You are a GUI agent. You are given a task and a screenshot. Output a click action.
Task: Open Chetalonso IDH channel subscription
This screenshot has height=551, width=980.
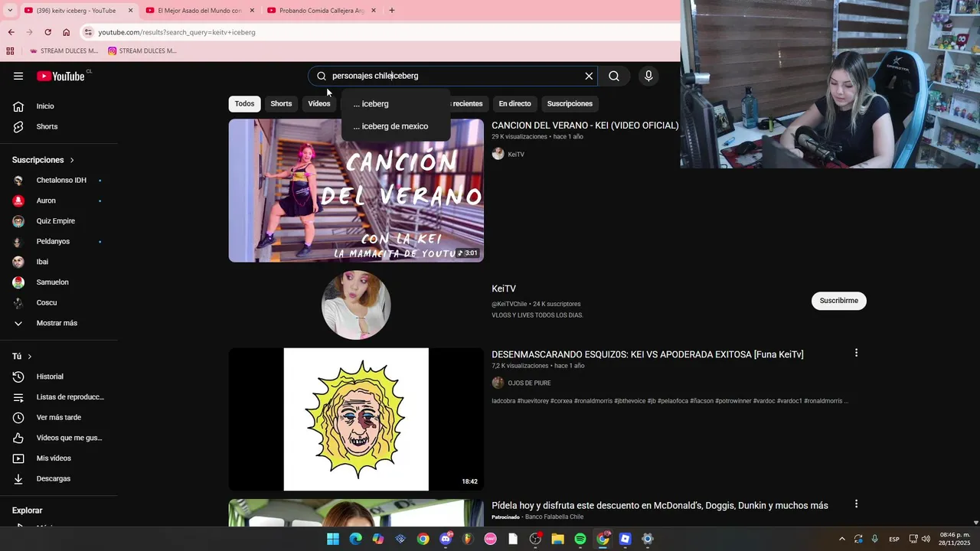[x=59, y=181]
